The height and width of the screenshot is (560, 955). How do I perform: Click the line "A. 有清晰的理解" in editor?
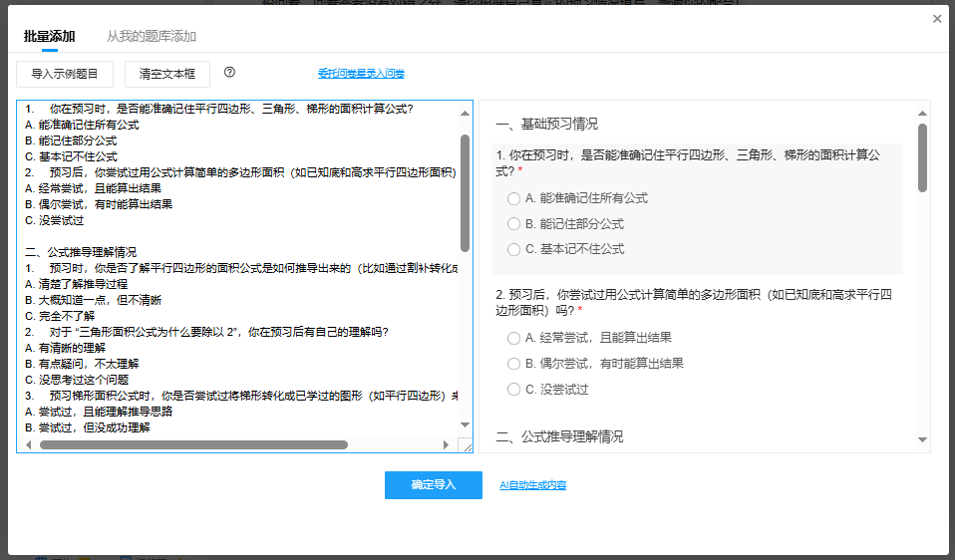click(65, 348)
